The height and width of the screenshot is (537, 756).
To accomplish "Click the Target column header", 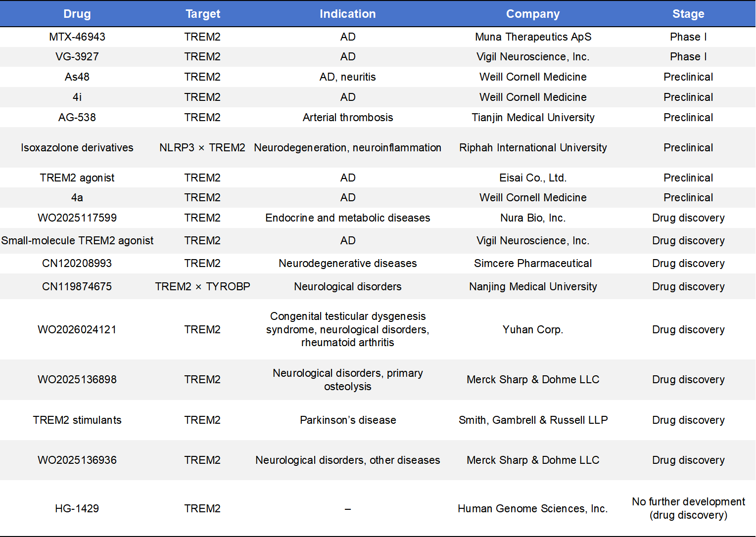I will (x=203, y=14).
